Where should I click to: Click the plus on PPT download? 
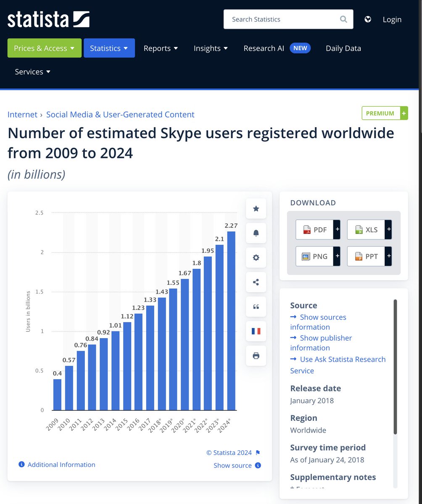tap(388, 256)
